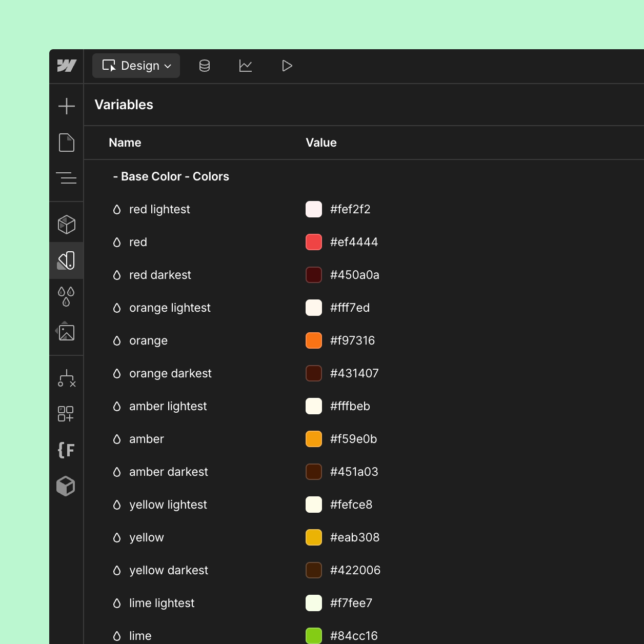Image resolution: width=644 pixels, height=644 pixels.
Task: Click the #451a03 value text
Action: pos(354,472)
